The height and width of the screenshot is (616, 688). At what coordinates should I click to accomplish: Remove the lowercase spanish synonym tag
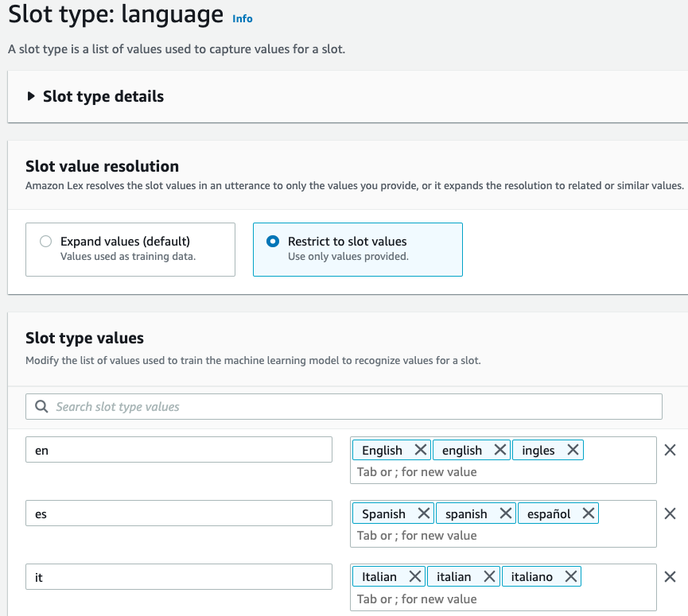tap(506, 513)
